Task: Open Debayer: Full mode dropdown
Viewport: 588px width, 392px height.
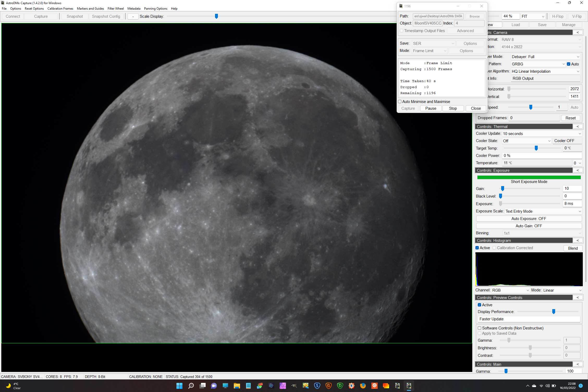Action: coord(545,57)
